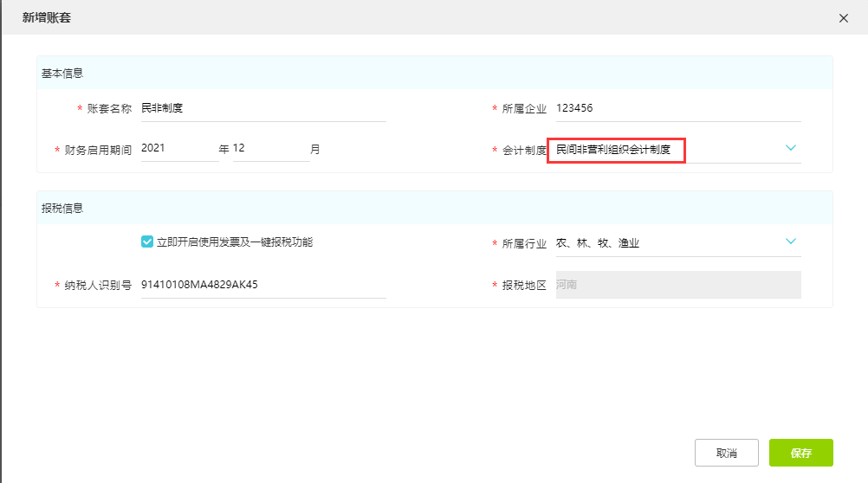The height and width of the screenshot is (483, 868).
Task: Expand the 所属行业 dropdown arrow
Action: point(790,241)
